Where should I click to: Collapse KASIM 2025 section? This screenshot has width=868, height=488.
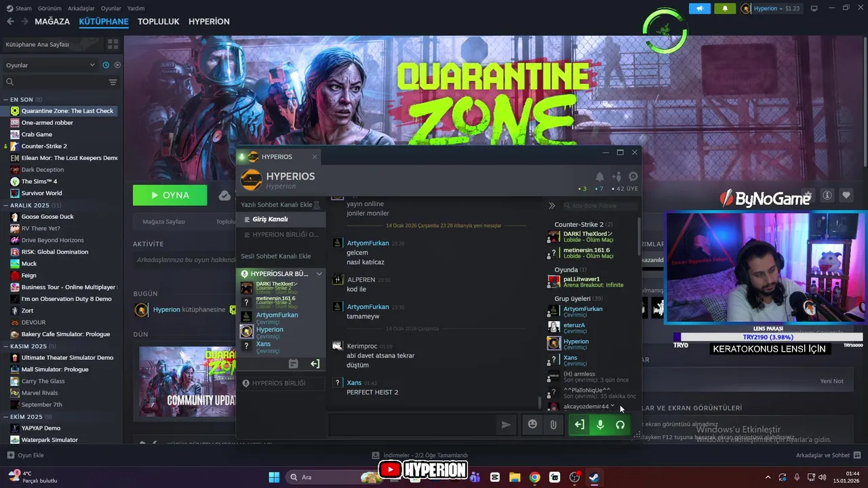tap(29, 346)
